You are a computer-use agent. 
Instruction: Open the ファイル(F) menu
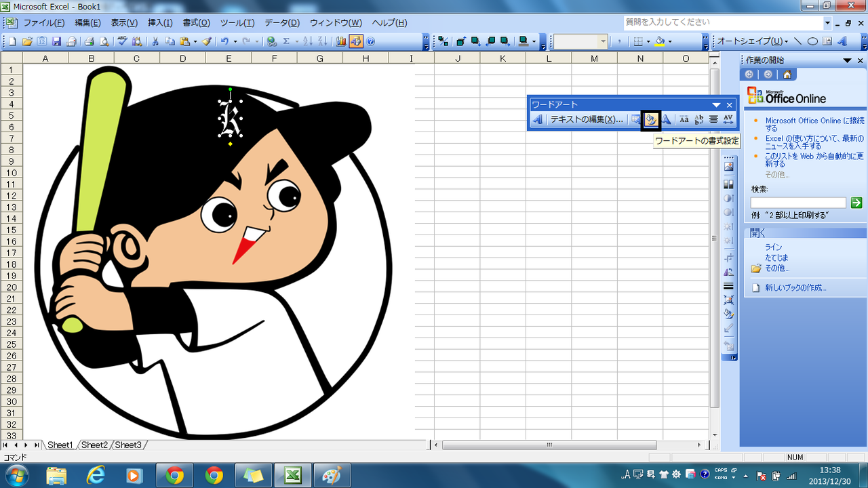(43, 22)
